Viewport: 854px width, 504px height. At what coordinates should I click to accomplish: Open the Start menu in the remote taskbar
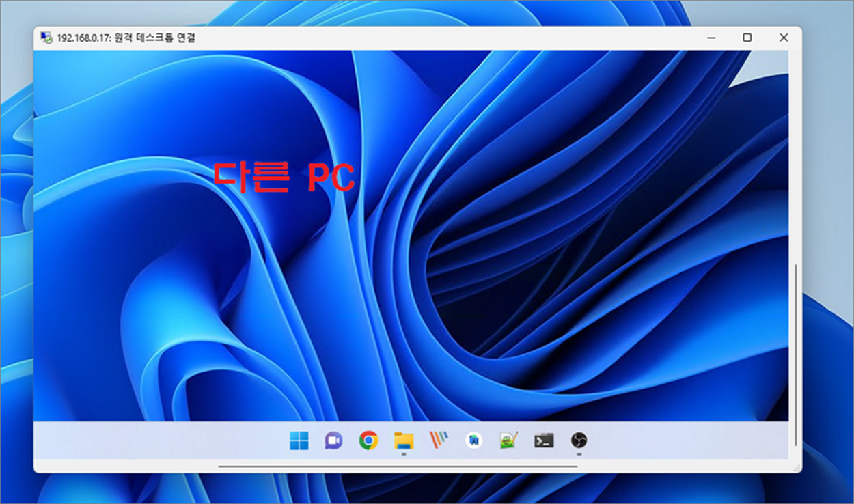pos(299,440)
